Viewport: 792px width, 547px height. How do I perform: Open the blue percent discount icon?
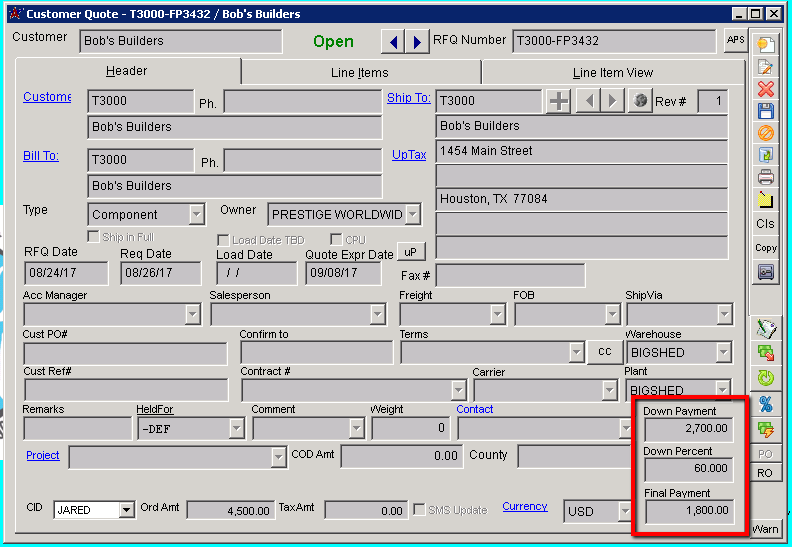pyautogui.click(x=766, y=404)
